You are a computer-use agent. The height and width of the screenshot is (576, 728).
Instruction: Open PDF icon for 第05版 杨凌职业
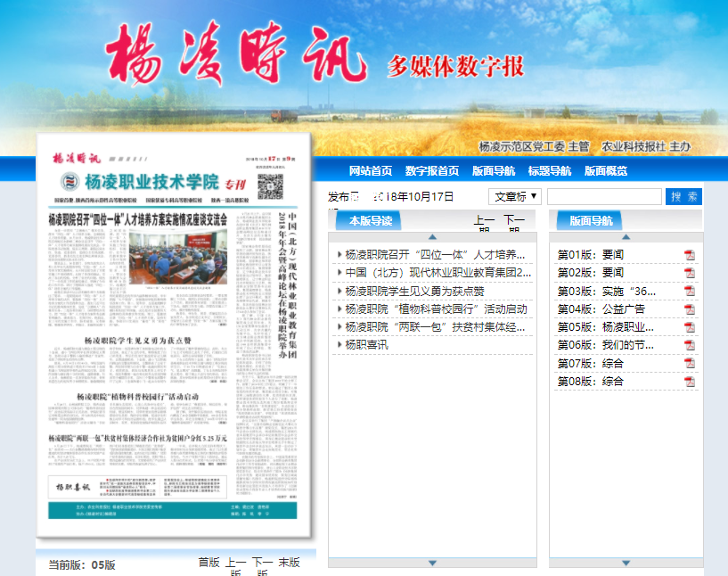[689, 327]
